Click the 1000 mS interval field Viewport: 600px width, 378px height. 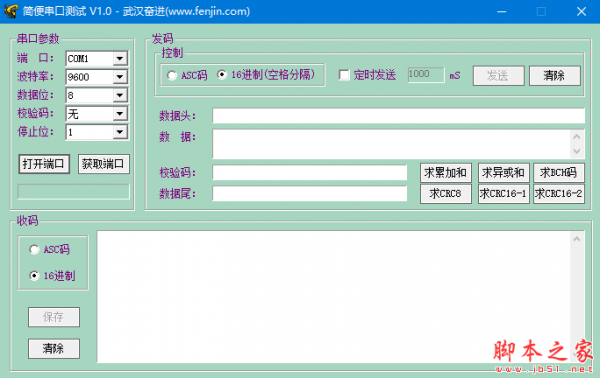tap(426, 75)
